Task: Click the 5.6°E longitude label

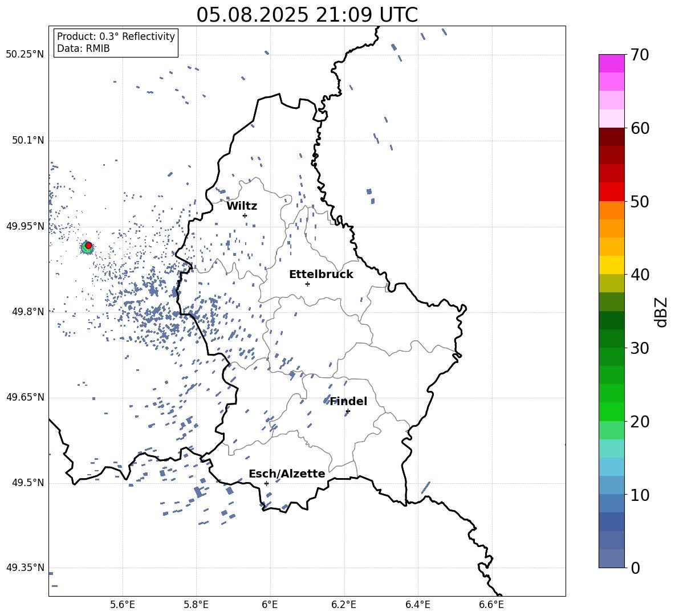Action: pos(123,605)
